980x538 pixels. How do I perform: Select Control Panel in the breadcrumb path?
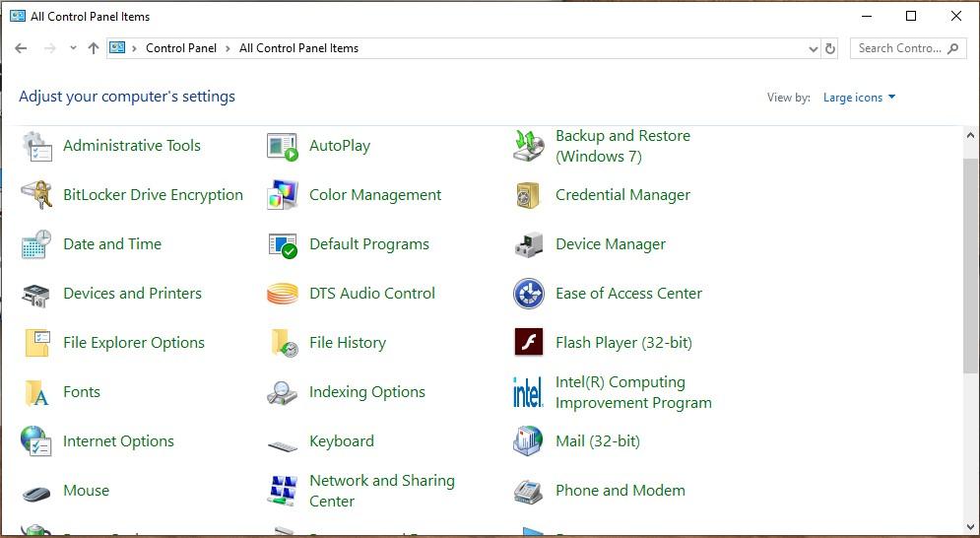[181, 48]
